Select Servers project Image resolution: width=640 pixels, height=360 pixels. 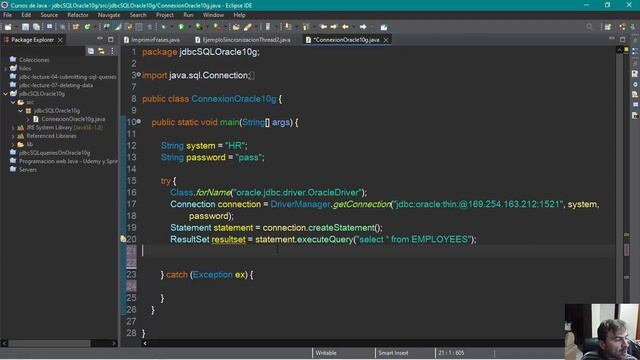[x=28, y=170]
